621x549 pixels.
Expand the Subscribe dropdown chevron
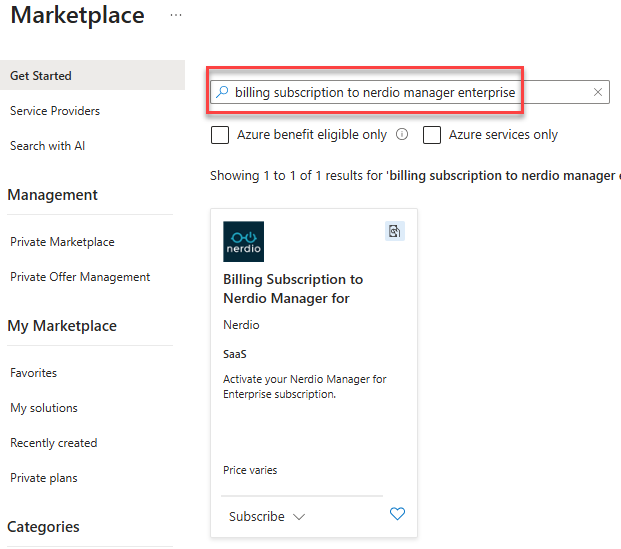299,517
